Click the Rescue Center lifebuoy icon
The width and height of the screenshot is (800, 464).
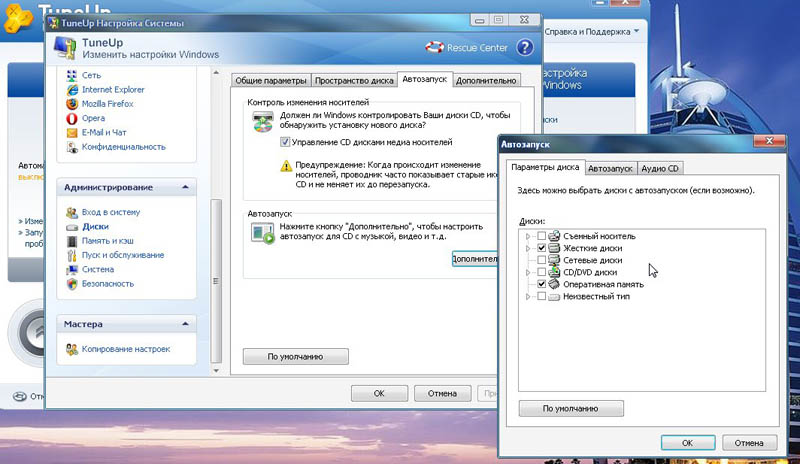pos(434,47)
